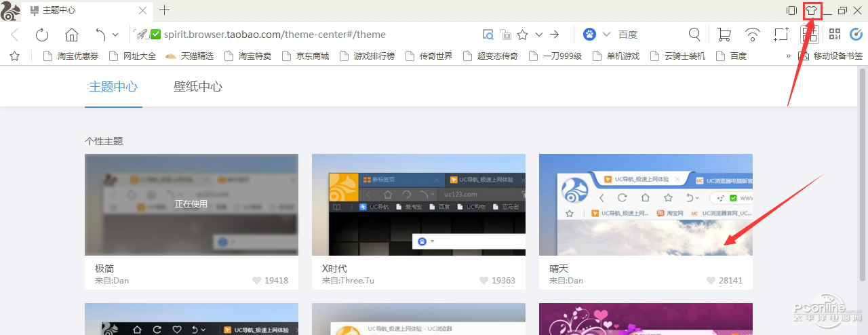Click into the 百度 search box
868x335 pixels.
pos(648,35)
